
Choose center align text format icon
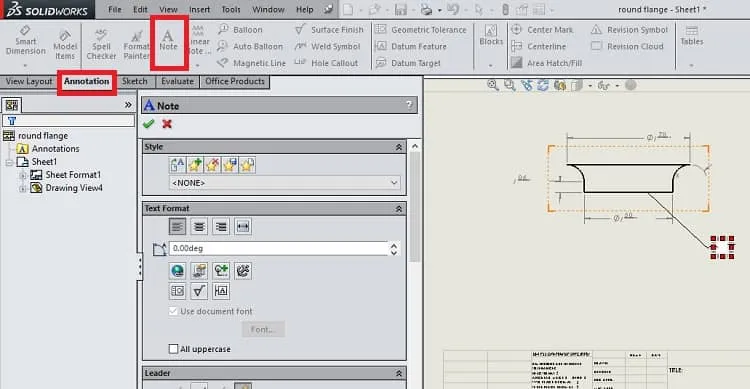(x=199, y=226)
